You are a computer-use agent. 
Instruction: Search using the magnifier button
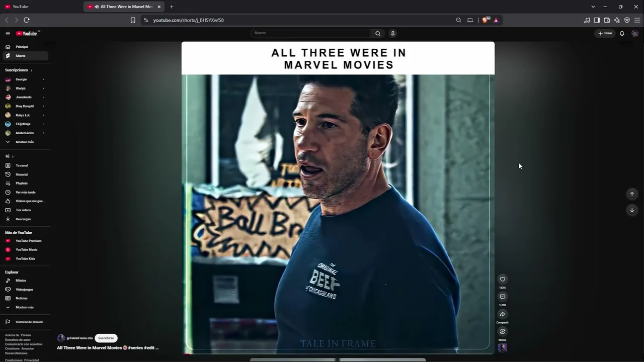point(378,33)
